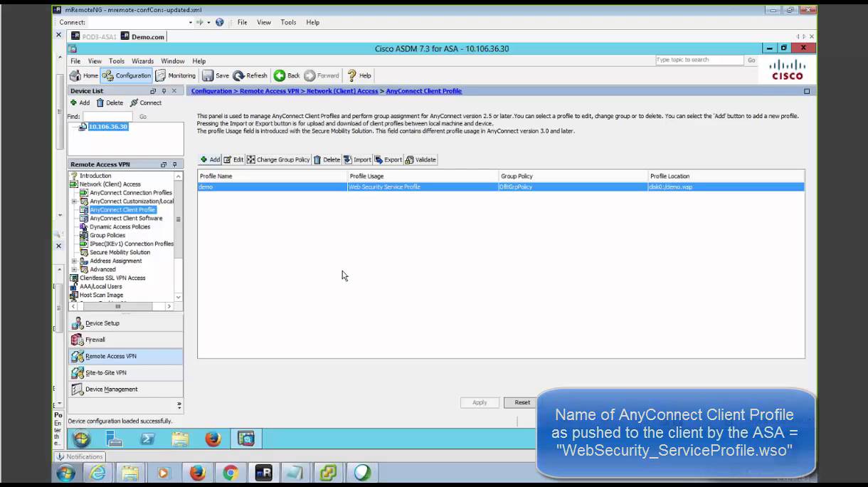This screenshot has width=868, height=487.
Task: Import a client profile
Action: tap(358, 159)
